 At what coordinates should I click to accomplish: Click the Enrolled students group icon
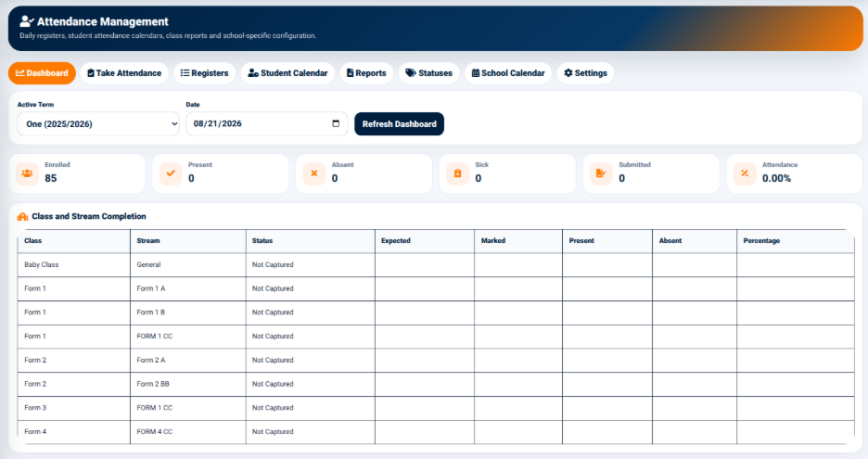pos(27,173)
